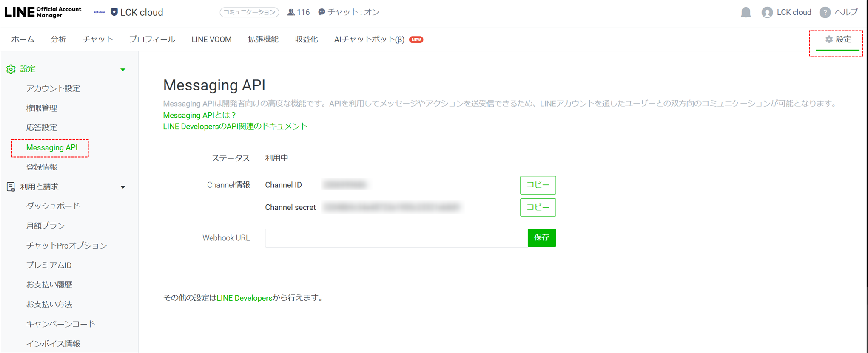This screenshot has height=353, width=868.
Task: Click the LCK cloud user name top right
Action: pos(794,12)
